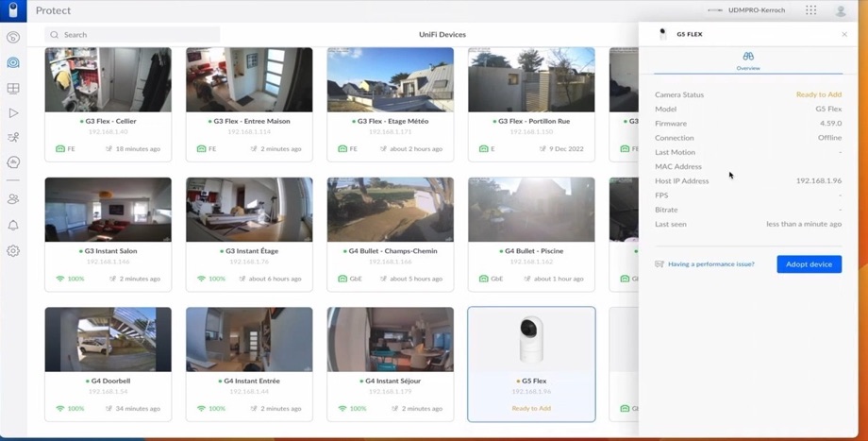Open the UniFi Devices camera icon in sidebar
The width and height of the screenshot is (868, 441).
[x=13, y=62]
